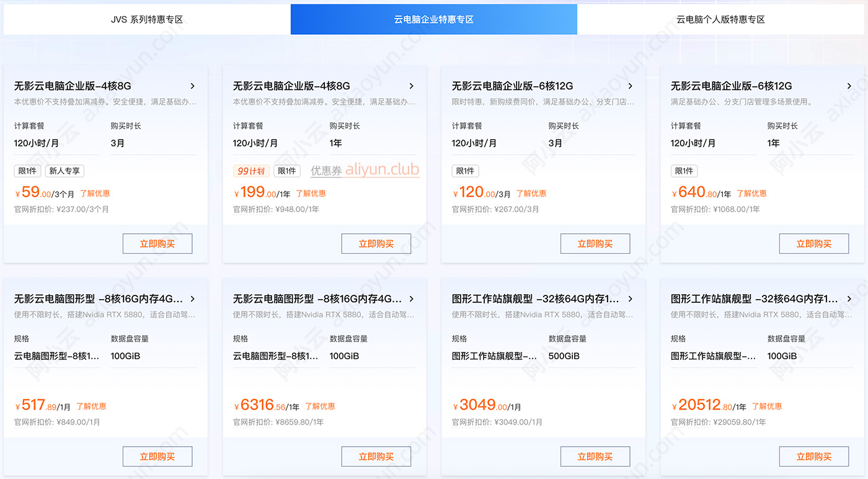Click the 新人专享 badge
Image resolution: width=868 pixels, height=479 pixels.
(x=64, y=171)
